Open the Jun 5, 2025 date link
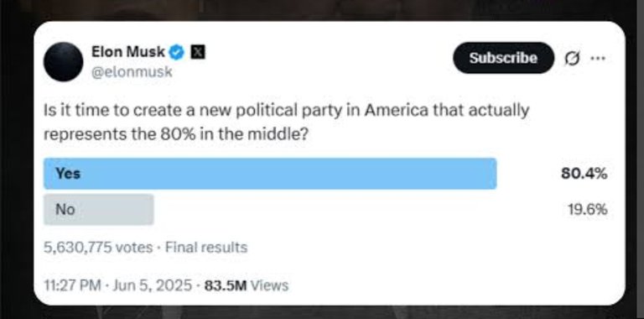 click(152, 285)
